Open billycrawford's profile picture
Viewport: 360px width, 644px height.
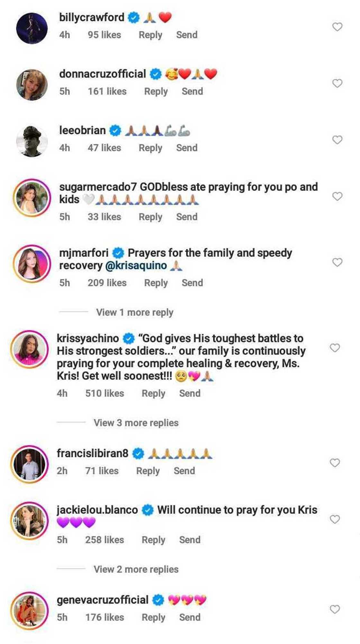pos(32,28)
